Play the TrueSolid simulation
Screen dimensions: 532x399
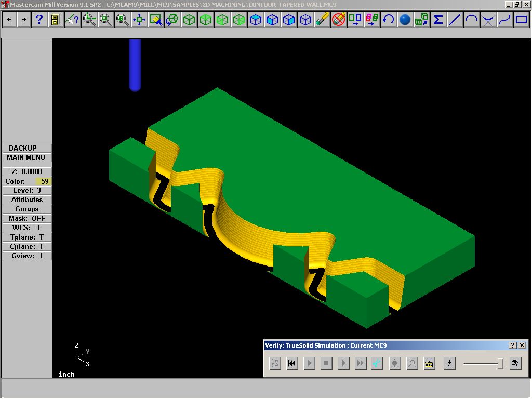309,364
